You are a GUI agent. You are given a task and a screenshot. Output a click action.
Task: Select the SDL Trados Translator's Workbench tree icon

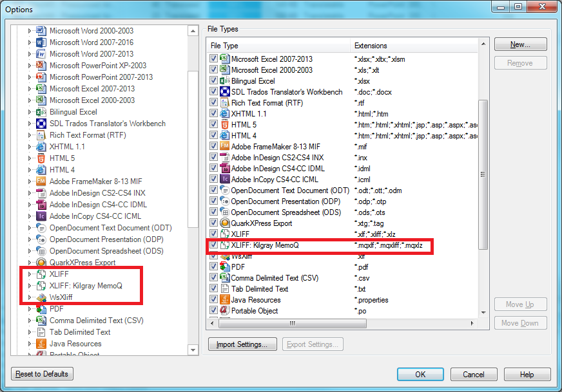coord(41,124)
